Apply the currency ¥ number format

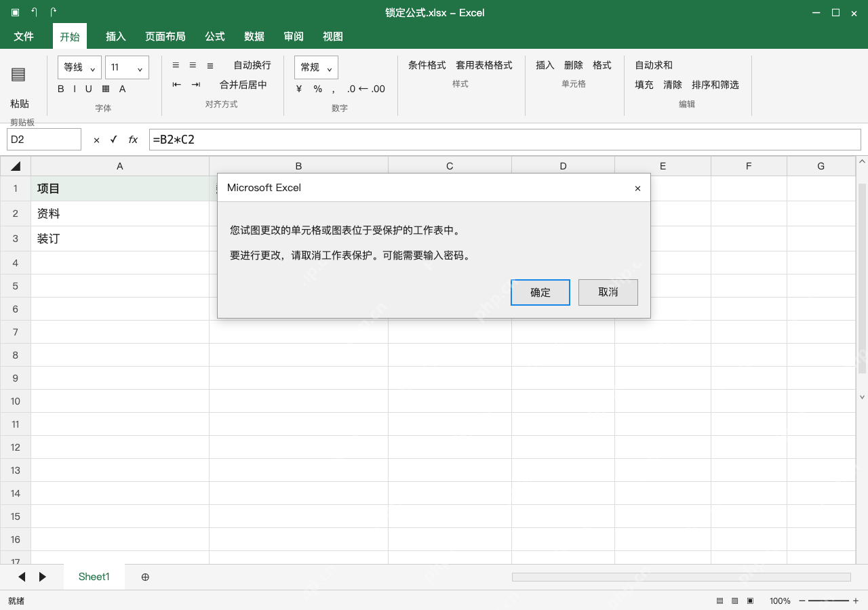click(x=299, y=89)
